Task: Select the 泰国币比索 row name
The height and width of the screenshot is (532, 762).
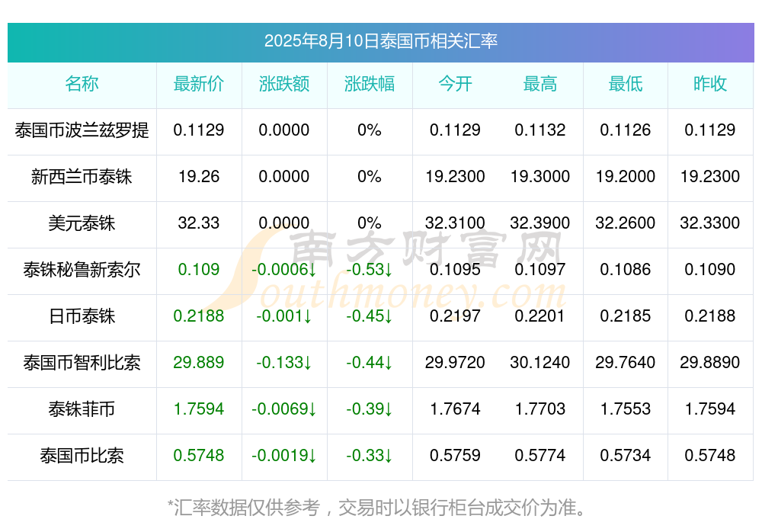Action: (82, 456)
